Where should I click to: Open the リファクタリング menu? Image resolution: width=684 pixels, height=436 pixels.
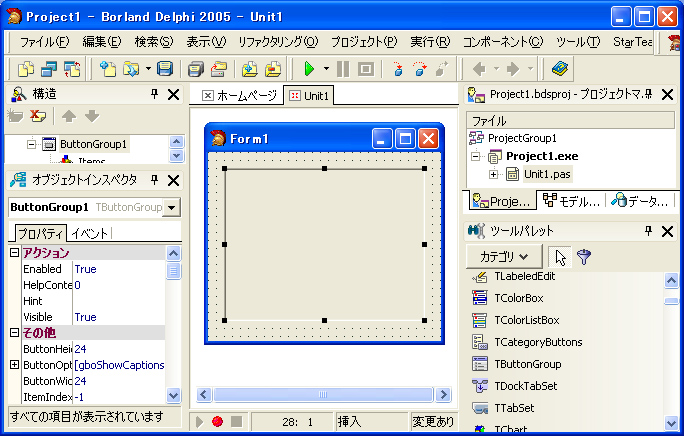[x=278, y=42]
